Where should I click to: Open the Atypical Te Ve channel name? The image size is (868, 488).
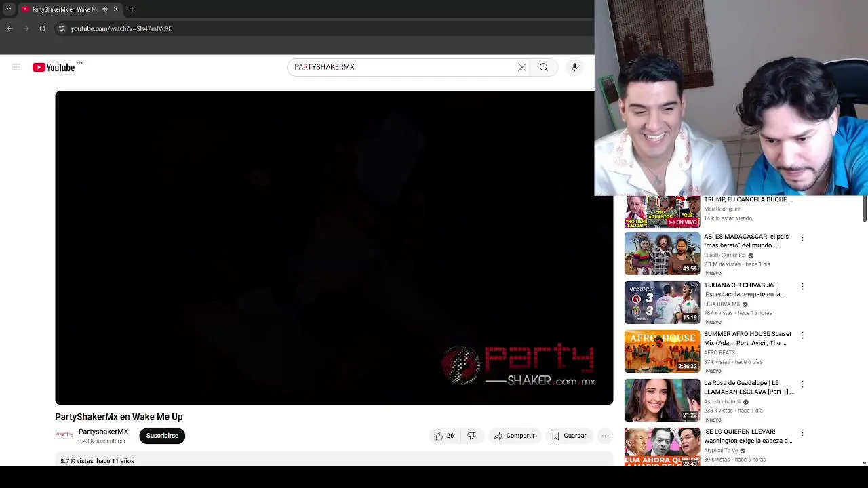[721, 451]
